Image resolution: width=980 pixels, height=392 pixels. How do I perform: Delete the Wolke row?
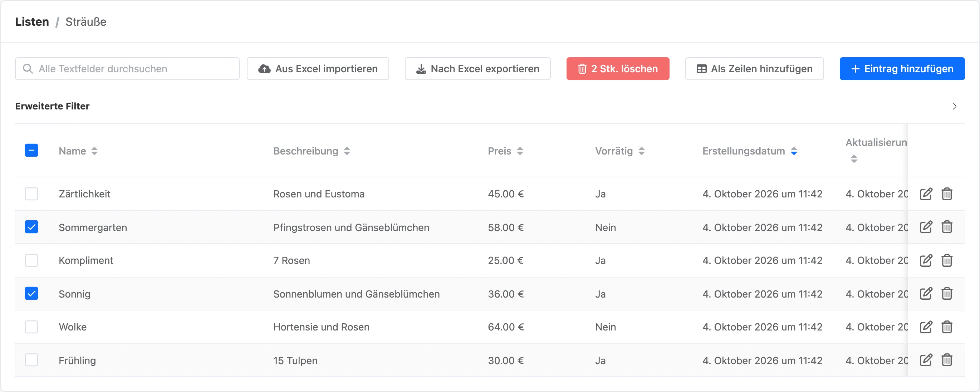point(946,327)
